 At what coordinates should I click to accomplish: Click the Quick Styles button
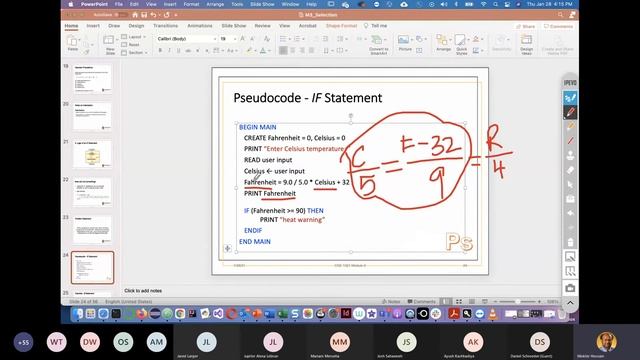click(462, 44)
